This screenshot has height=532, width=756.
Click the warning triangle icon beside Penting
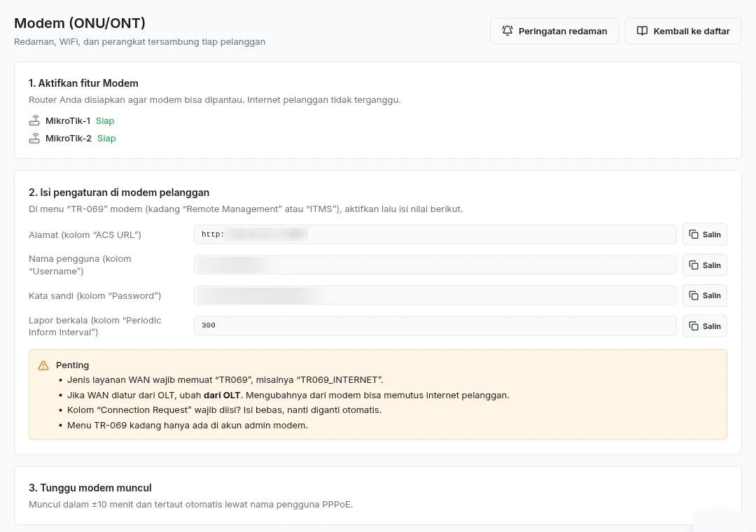point(43,365)
